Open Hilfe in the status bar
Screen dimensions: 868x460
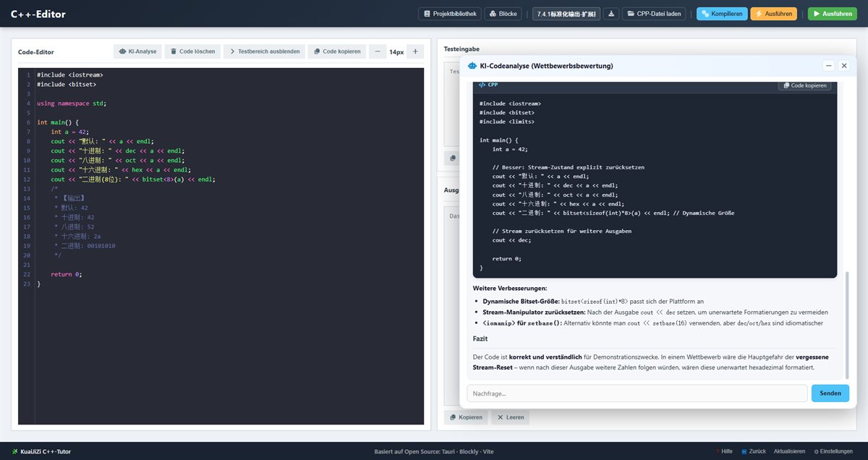pos(723,451)
